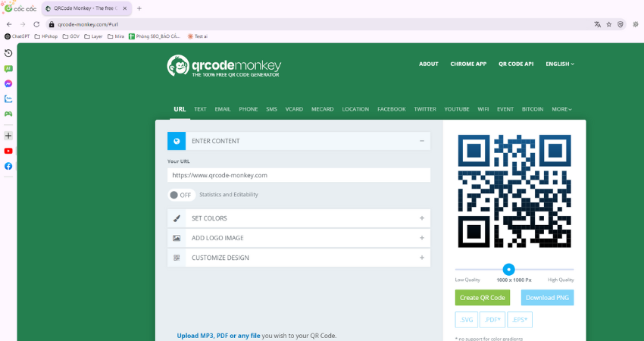Switch to the TWITTER tab
The image size is (644, 341).
pos(425,109)
